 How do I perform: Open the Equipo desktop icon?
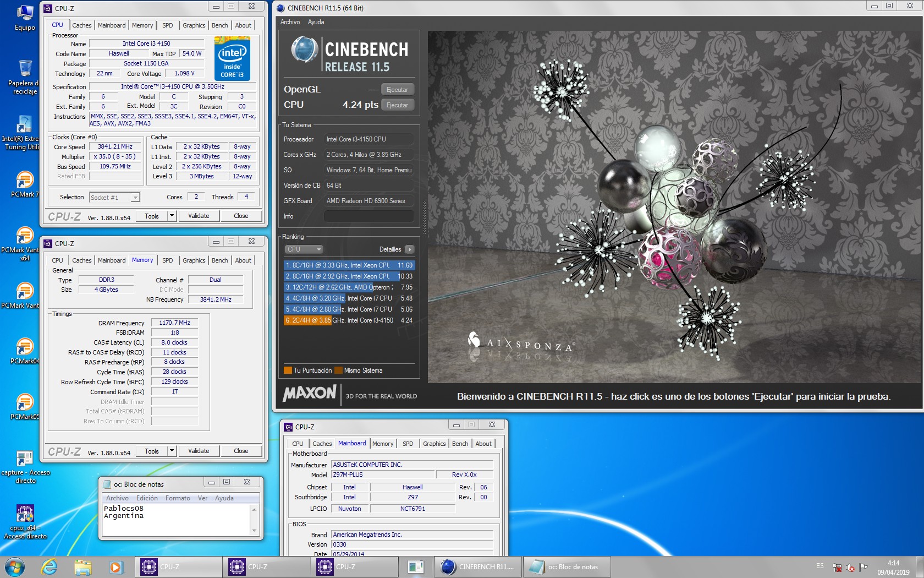pyautogui.click(x=25, y=18)
